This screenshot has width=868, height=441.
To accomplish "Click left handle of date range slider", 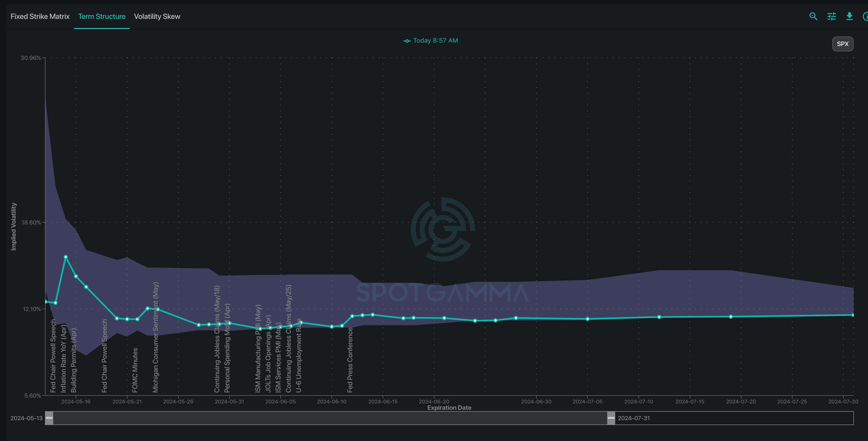I will click(x=49, y=418).
